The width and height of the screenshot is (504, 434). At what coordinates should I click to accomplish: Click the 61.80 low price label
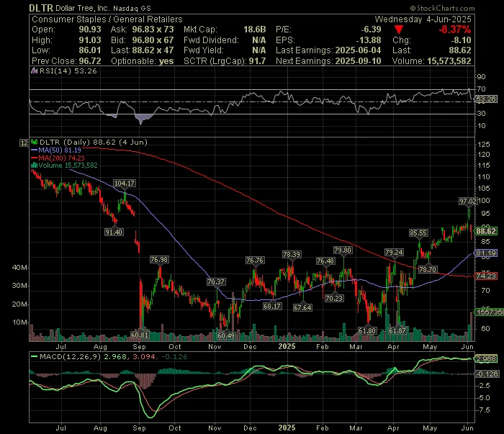pos(367,330)
